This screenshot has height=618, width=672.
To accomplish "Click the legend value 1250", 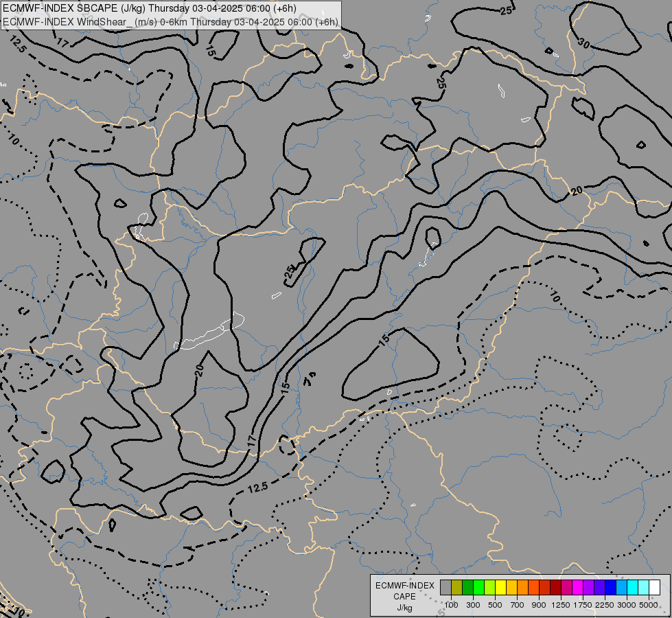I will (x=561, y=605).
